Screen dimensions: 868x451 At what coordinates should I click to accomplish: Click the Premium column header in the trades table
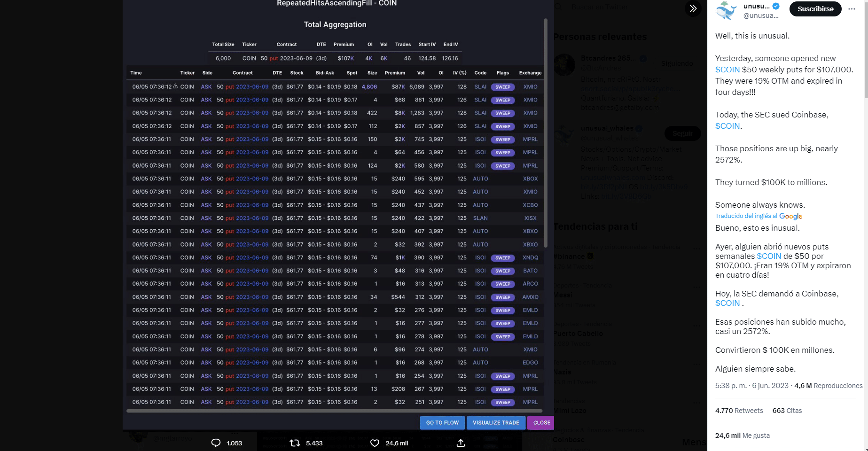(x=395, y=73)
